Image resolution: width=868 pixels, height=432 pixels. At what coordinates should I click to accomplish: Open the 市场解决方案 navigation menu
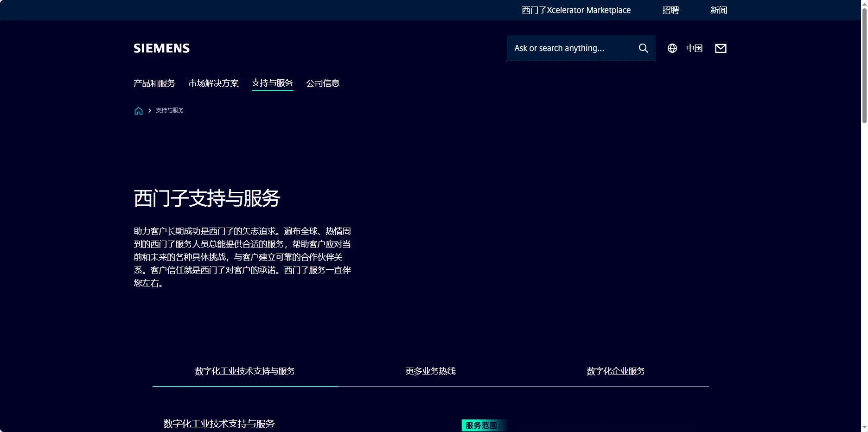coord(213,83)
